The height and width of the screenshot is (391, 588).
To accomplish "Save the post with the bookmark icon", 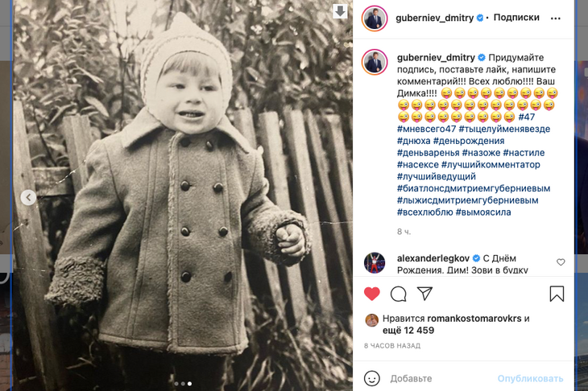I will [557, 294].
